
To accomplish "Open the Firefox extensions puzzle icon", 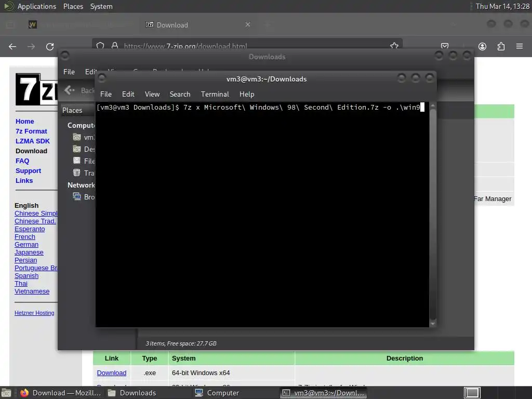I will pos(501,46).
